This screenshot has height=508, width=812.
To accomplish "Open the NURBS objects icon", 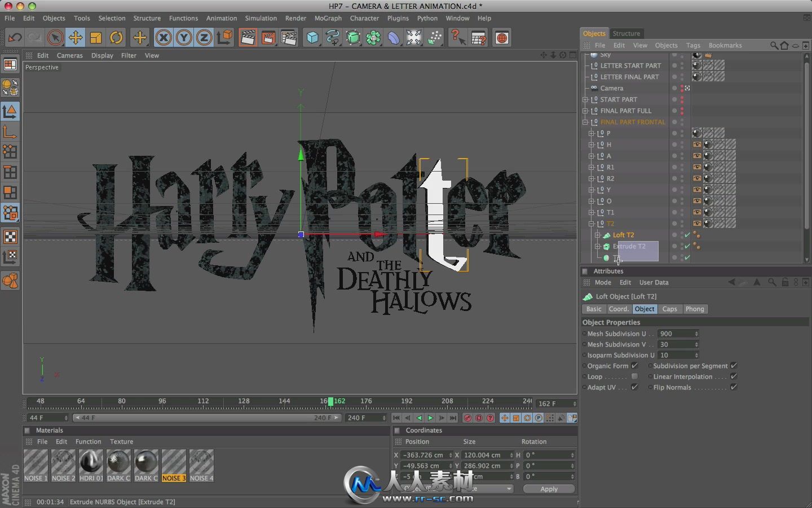I will pyautogui.click(x=353, y=38).
